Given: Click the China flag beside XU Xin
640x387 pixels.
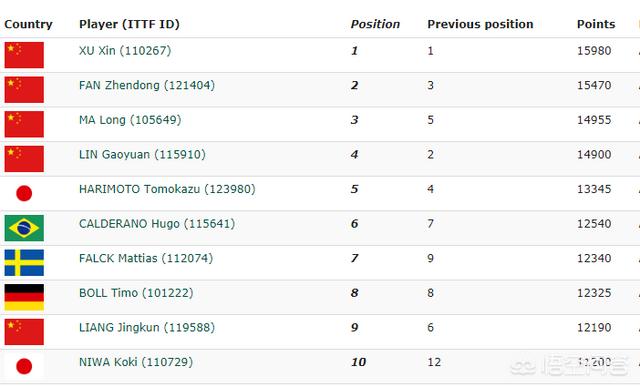Looking at the screenshot, I should coord(24,55).
